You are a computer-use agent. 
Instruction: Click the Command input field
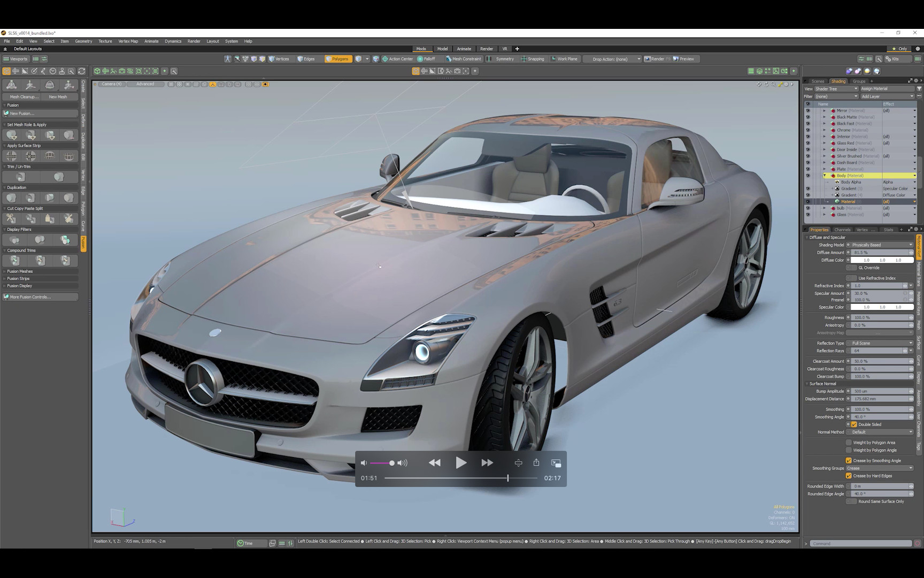coord(861,544)
